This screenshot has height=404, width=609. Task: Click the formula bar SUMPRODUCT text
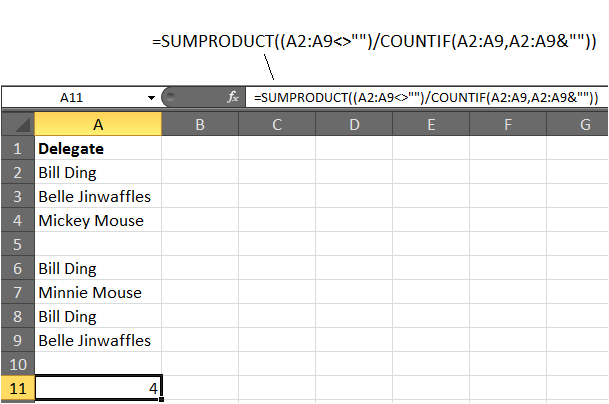tap(426, 97)
